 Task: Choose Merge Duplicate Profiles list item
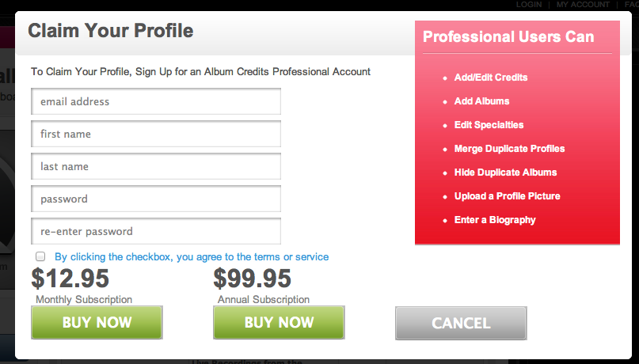coord(509,149)
